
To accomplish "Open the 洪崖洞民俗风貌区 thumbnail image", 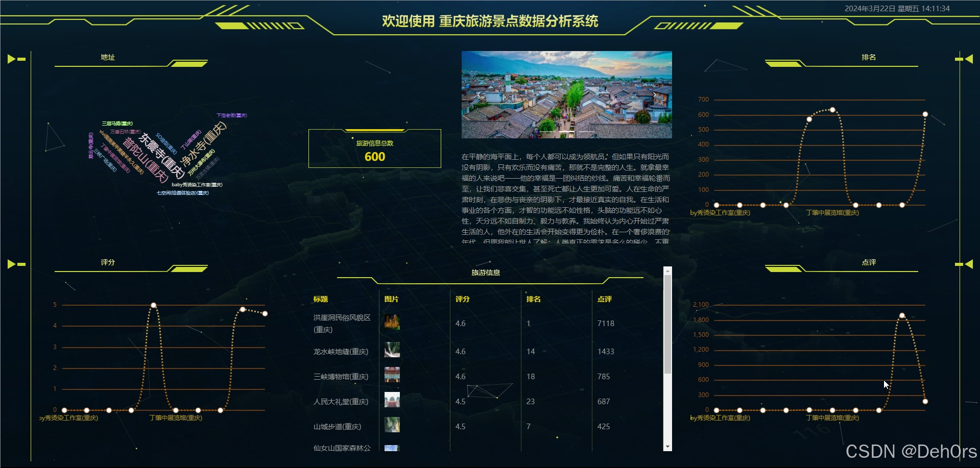I will click(392, 322).
